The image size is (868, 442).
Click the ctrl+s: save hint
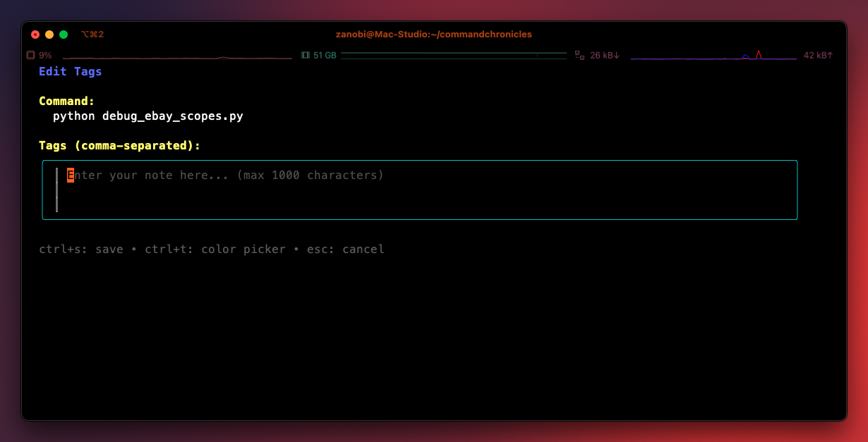click(81, 250)
